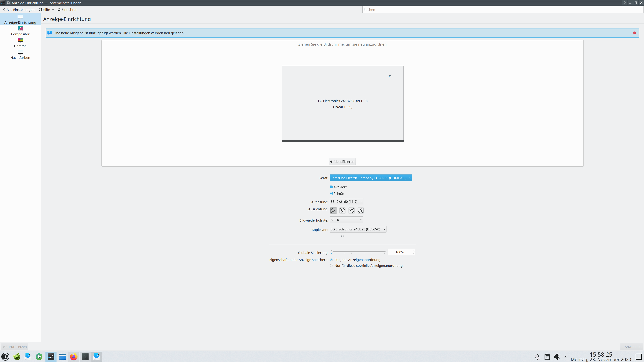The image size is (644, 362).
Task: Click the Zurücksetzen button
Action: (x=14, y=347)
